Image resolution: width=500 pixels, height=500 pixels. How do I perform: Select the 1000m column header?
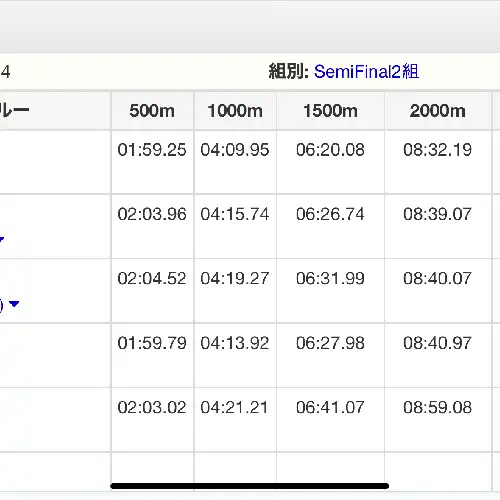tap(235, 111)
